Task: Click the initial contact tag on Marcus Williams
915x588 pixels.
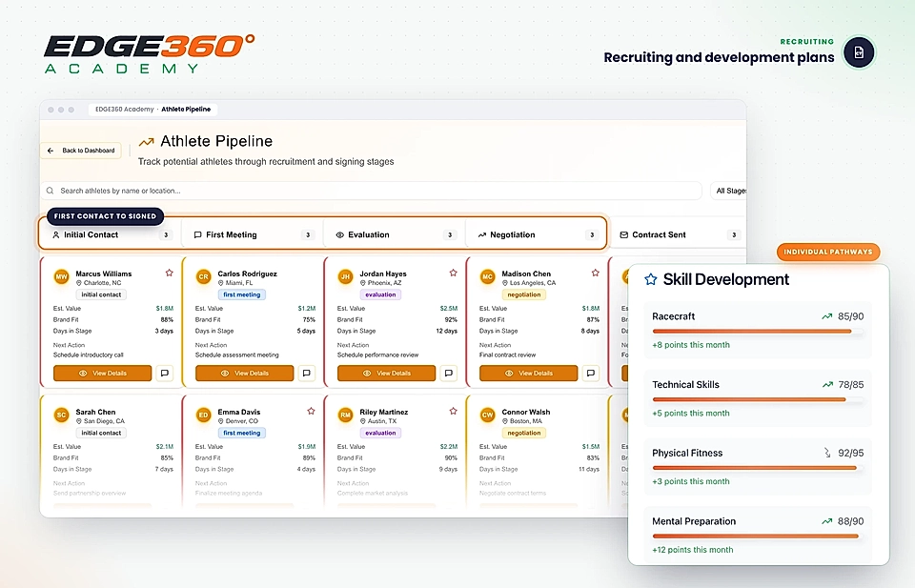Action: [101, 294]
